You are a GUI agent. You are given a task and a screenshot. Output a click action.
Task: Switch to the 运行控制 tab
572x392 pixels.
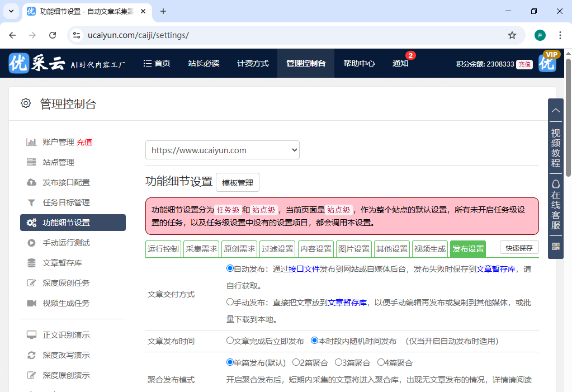(x=163, y=248)
